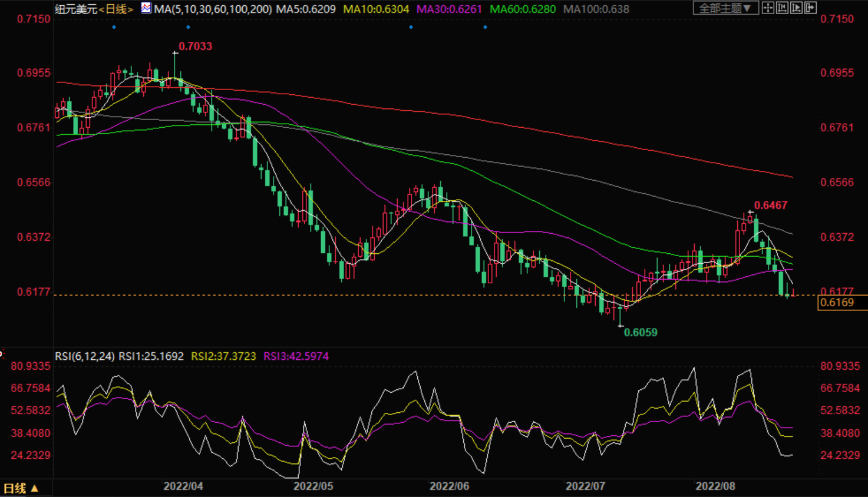
Task: Select the MA10 yellow legend value
Action: 376,9
